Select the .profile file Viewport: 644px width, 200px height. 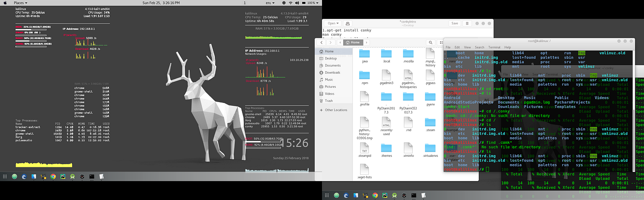coord(364,98)
